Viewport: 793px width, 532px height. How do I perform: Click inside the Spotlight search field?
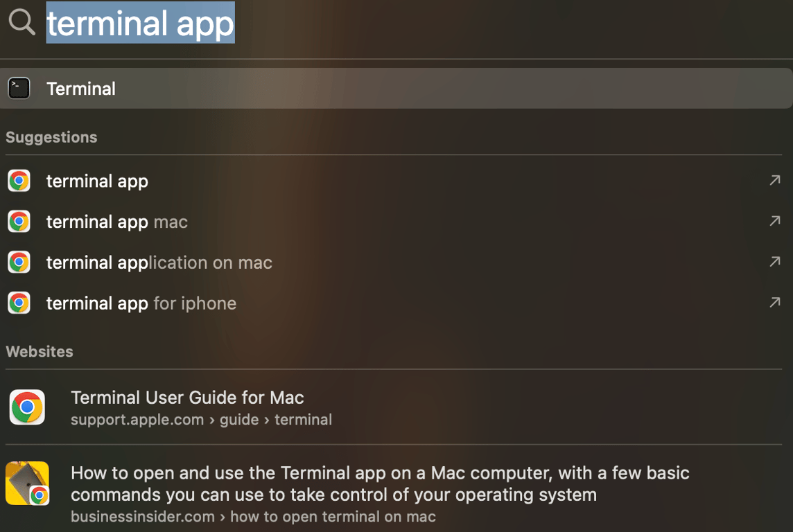[139, 21]
